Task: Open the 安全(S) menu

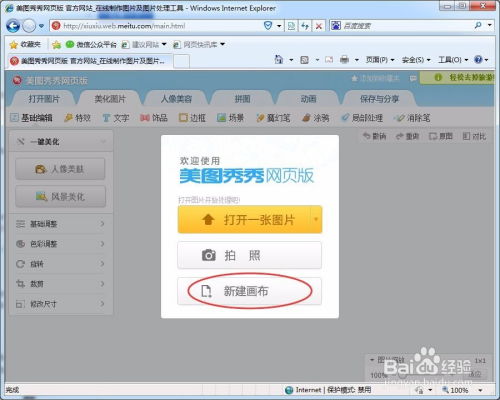Action: pos(416,60)
